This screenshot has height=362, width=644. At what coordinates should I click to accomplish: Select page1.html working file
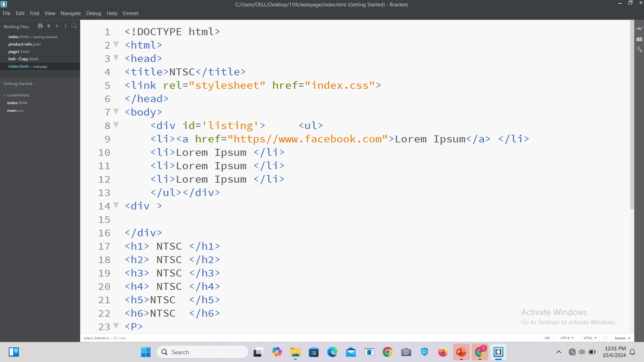click(40, 52)
